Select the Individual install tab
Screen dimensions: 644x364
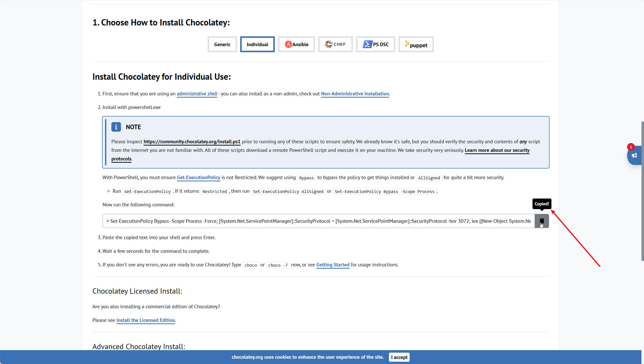tap(257, 44)
